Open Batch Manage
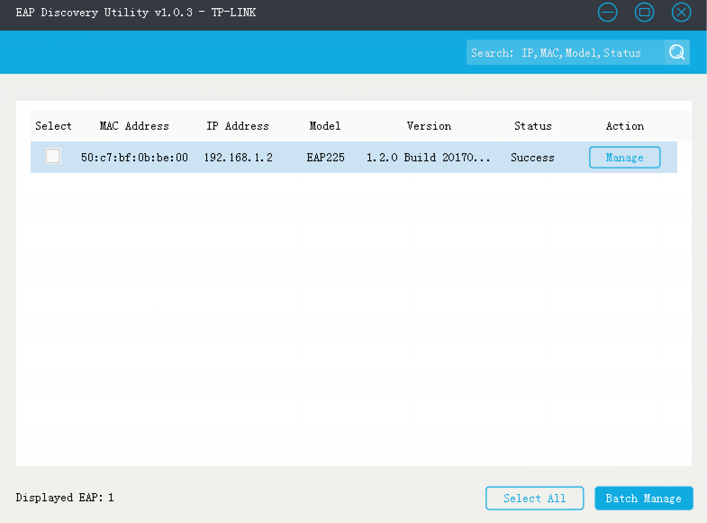The height and width of the screenshot is (523, 707). (x=643, y=498)
